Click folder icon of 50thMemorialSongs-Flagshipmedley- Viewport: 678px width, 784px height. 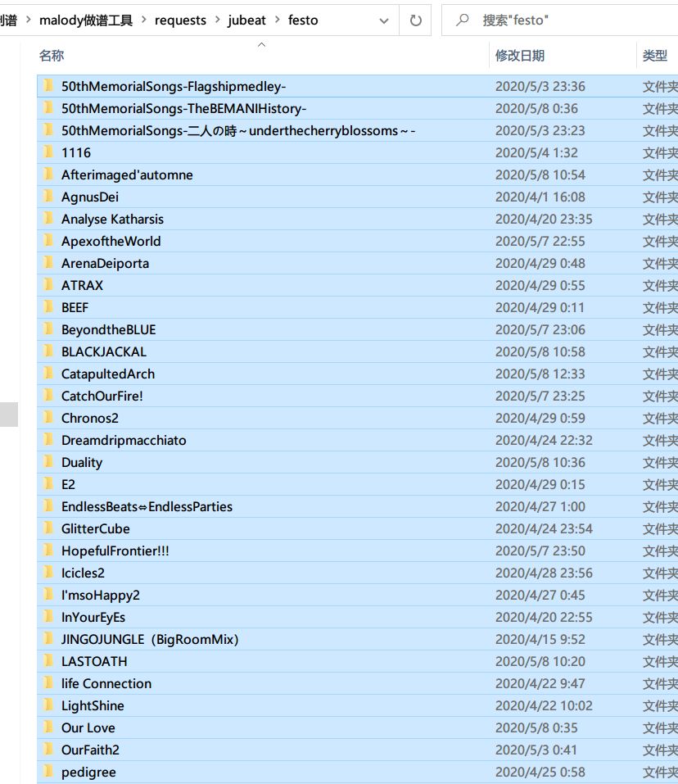tap(48, 86)
